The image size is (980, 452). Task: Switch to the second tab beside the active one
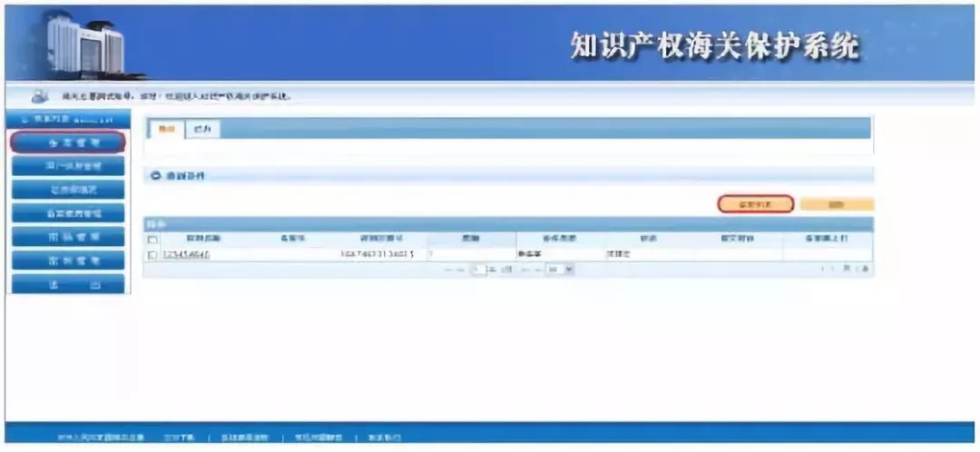coord(202,130)
